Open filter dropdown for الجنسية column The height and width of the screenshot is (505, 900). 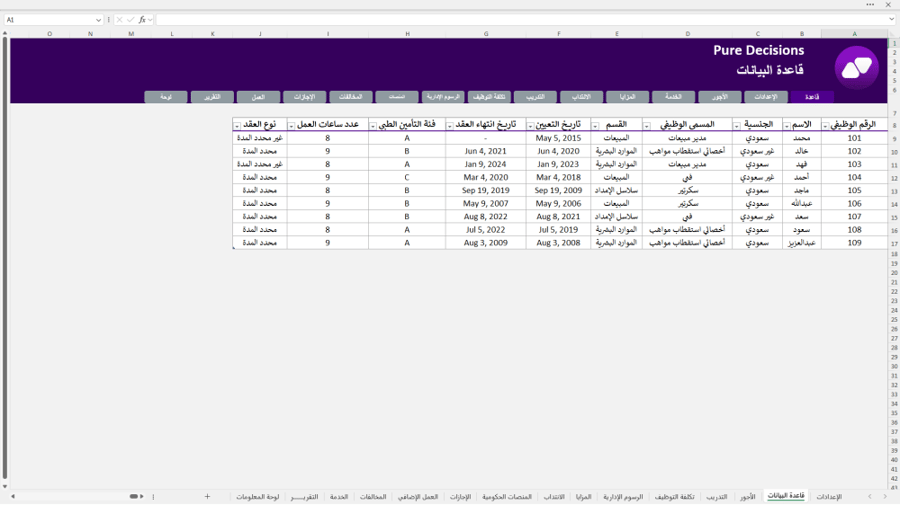tap(736, 126)
